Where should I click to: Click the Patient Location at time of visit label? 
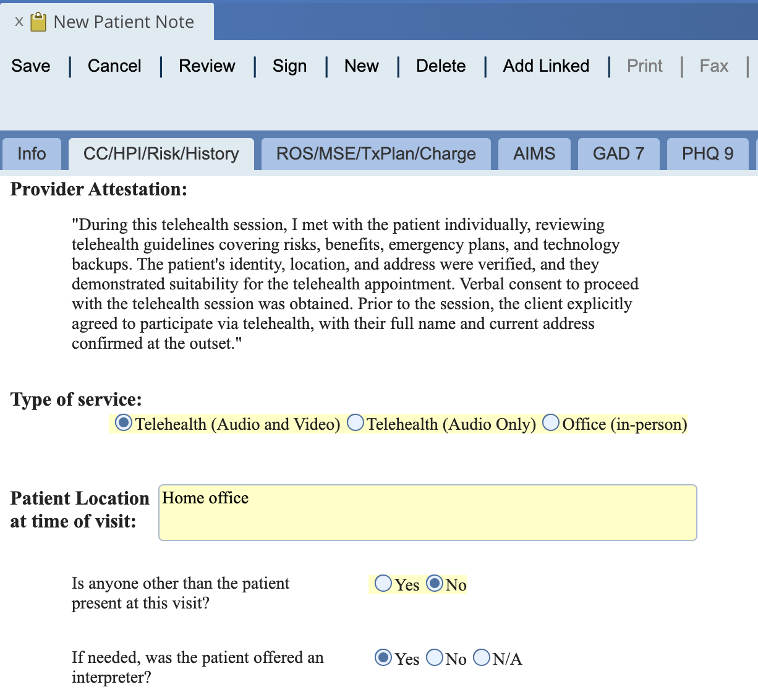[x=80, y=510]
